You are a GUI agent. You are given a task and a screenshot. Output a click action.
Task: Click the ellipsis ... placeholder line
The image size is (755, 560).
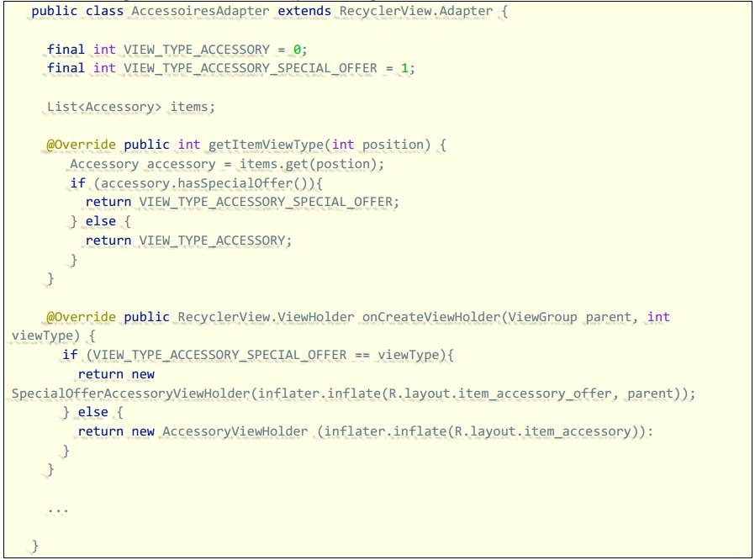pyautogui.click(x=58, y=510)
